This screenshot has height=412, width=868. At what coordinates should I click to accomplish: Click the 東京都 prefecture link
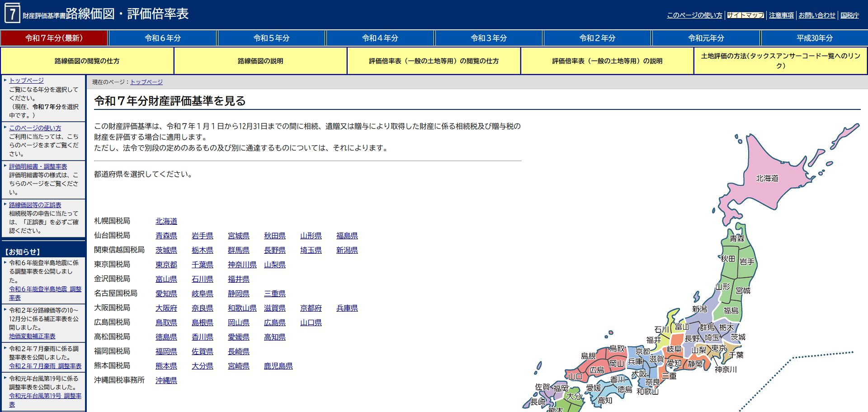click(x=166, y=265)
